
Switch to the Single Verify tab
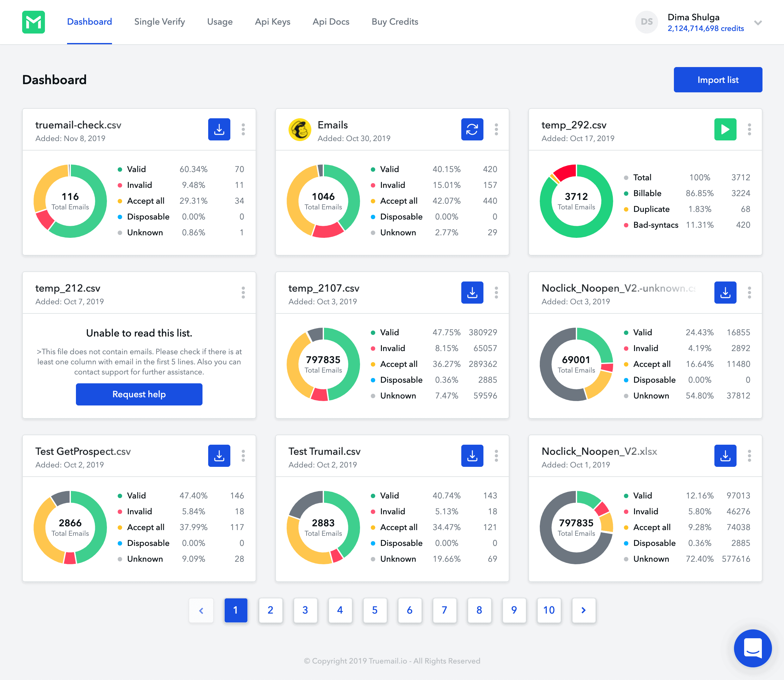159,22
